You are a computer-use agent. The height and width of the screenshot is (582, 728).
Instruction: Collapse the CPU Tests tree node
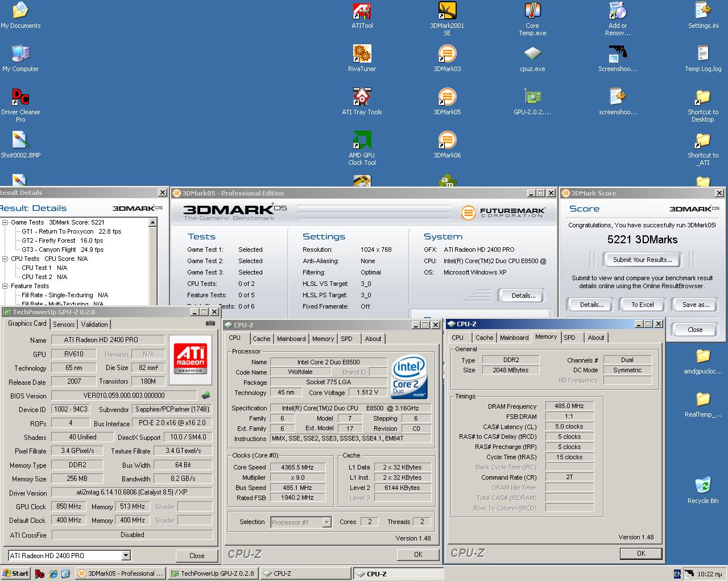pyautogui.click(x=5, y=259)
